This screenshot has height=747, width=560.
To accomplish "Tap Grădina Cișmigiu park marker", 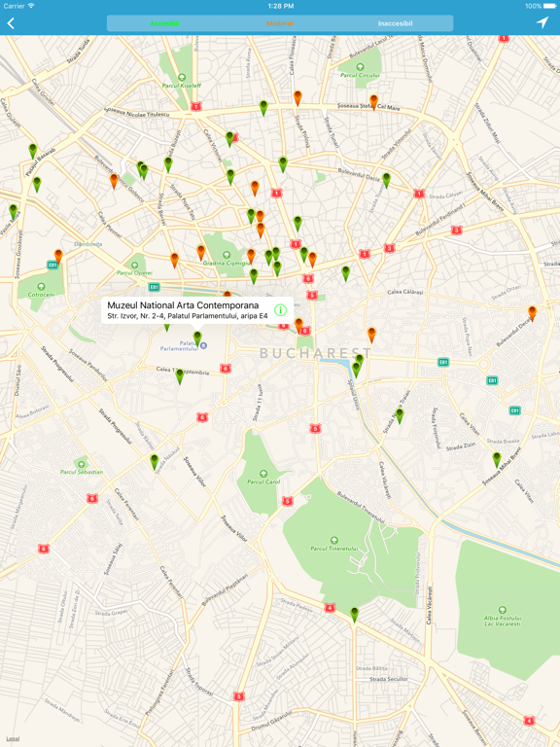I will tap(227, 255).
